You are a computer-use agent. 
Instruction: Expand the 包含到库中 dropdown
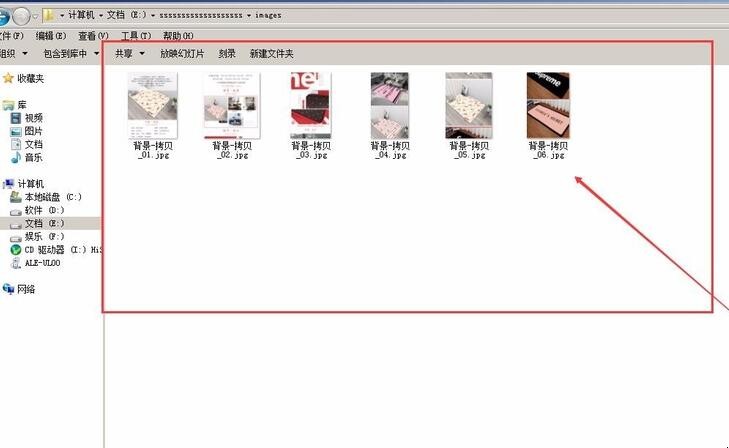click(x=71, y=53)
